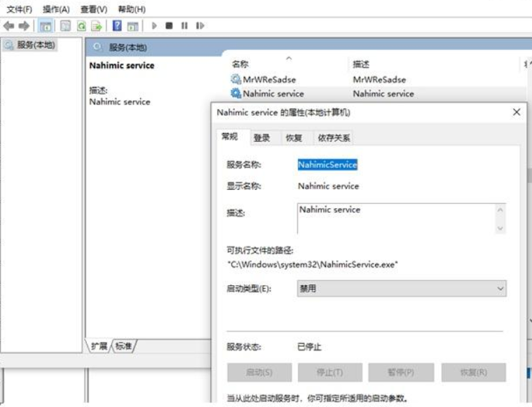Image resolution: width=532 pixels, height=407 pixels.
Task: Click the Restart service toolbar icon
Action: point(200,26)
